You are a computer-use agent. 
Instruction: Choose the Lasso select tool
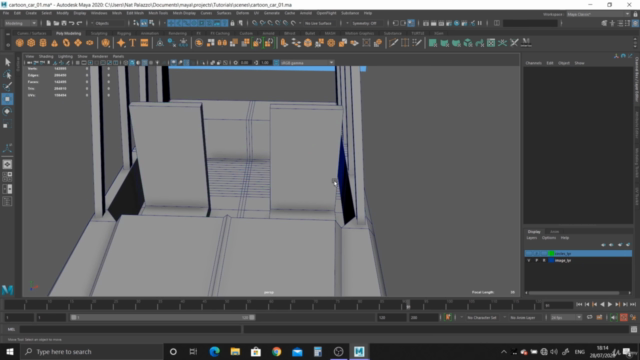[x=7, y=74]
